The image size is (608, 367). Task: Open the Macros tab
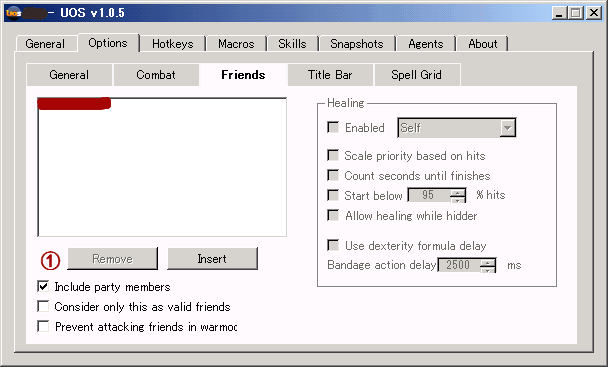click(x=236, y=43)
